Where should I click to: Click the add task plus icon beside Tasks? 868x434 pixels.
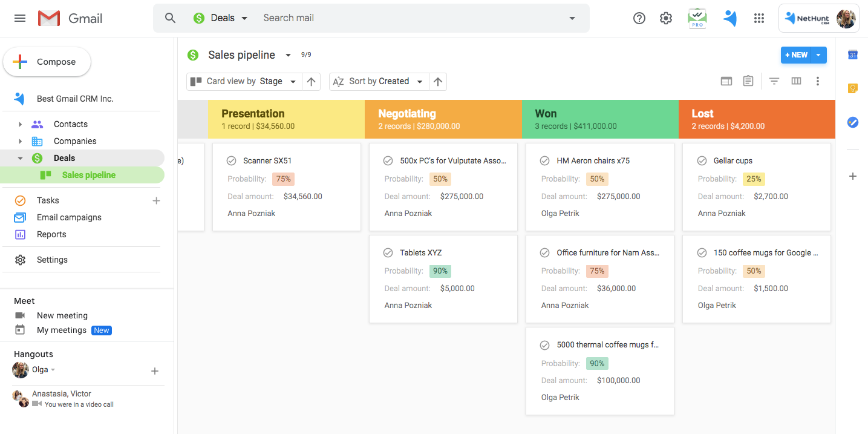(x=156, y=200)
